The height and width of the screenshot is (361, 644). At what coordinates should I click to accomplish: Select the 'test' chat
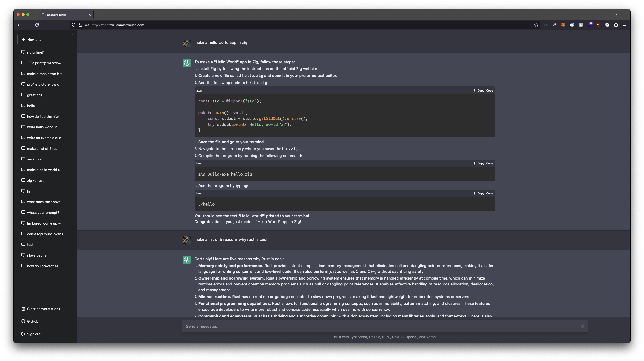pos(45,245)
